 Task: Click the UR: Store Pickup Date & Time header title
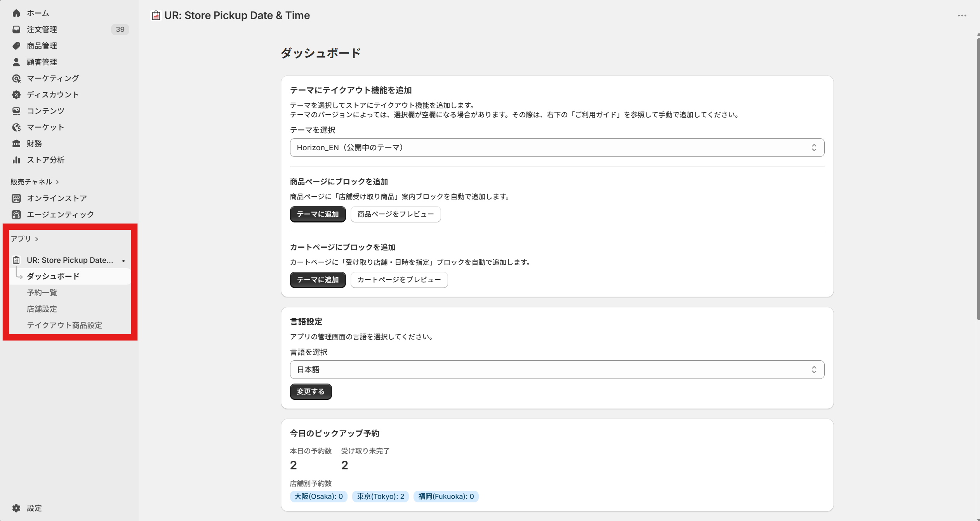pyautogui.click(x=237, y=16)
